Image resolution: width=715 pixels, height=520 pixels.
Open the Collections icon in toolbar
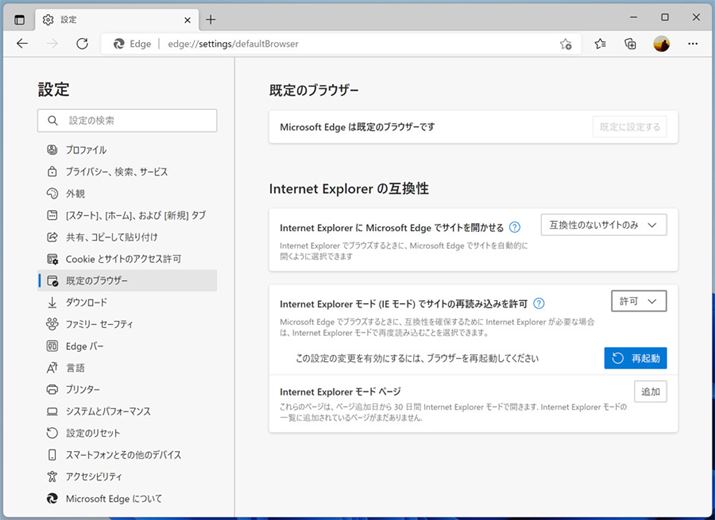[630, 44]
